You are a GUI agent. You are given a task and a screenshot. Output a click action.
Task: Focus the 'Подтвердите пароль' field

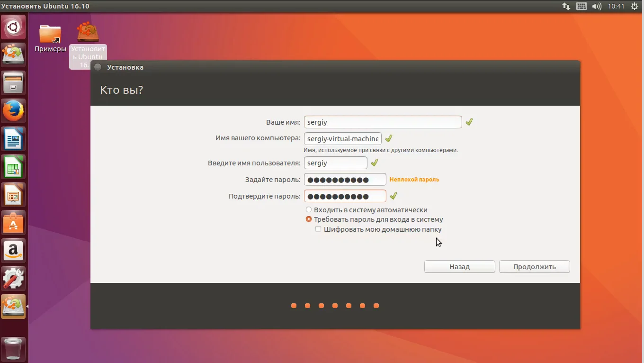coord(345,196)
